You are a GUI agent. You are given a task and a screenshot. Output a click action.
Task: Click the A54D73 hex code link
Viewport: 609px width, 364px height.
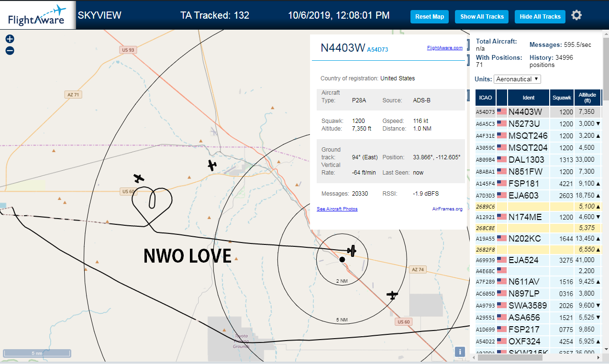pyautogui.click(x=377, y=49)
